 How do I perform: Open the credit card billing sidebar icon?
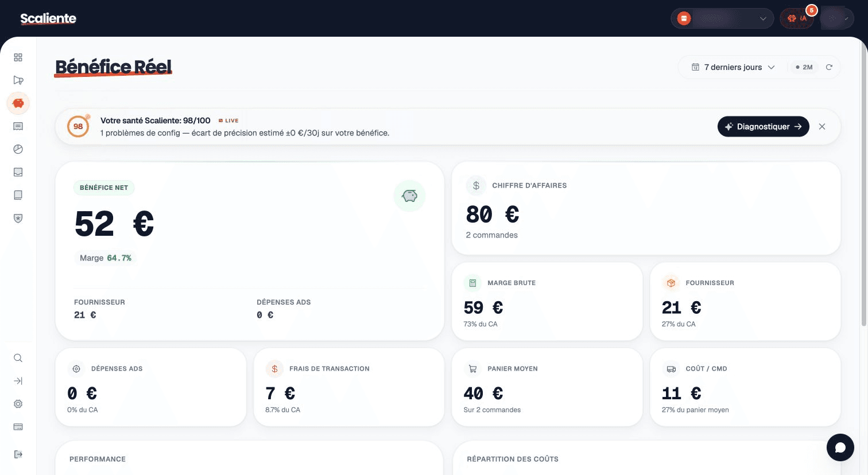click(x=18, y=427)
